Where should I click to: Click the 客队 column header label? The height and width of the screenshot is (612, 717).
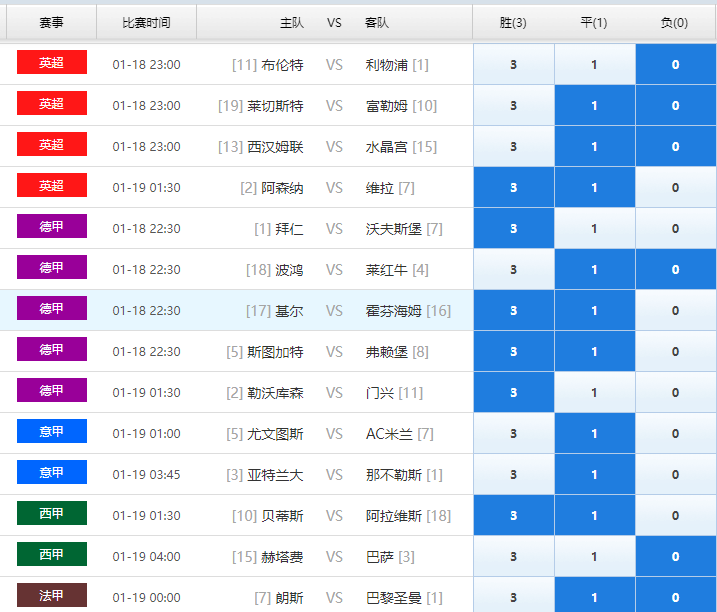click(377, 23)
